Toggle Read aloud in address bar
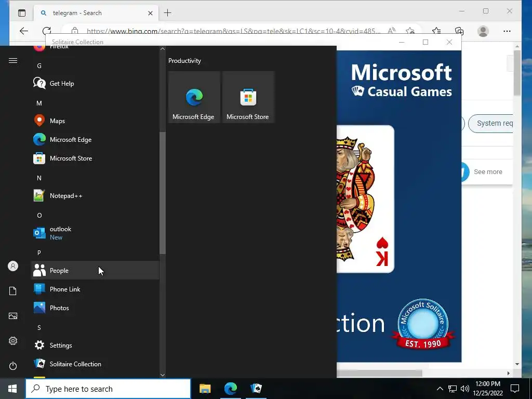The width and height of the screenshot is (532, 399). click(392, 31)
